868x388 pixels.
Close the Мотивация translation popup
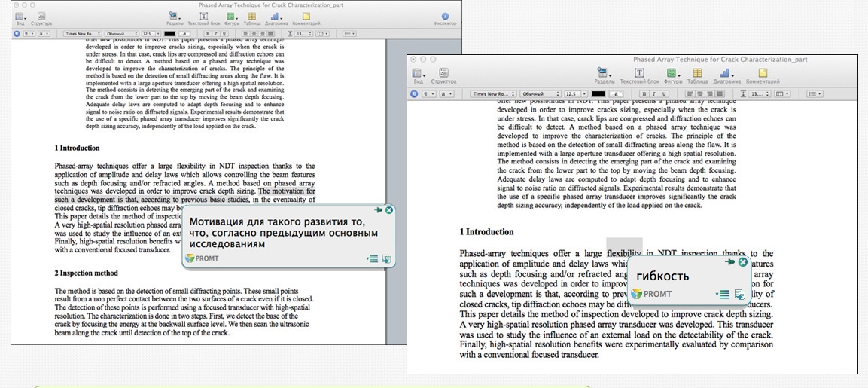coord(388,210)
